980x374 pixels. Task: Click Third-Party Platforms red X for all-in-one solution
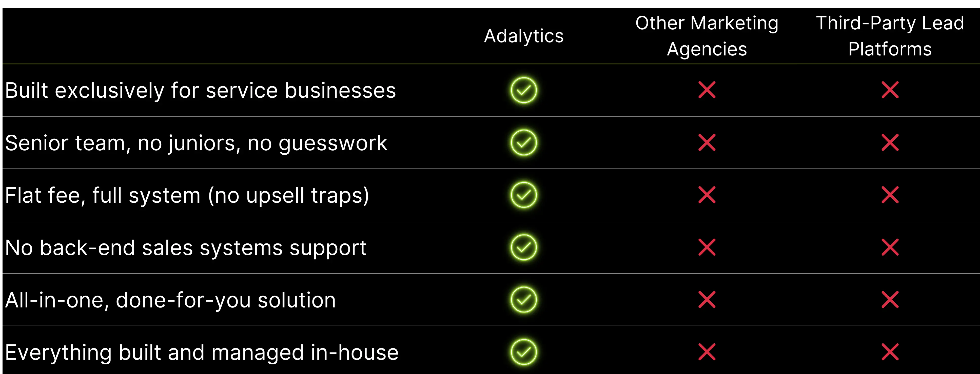890,300
